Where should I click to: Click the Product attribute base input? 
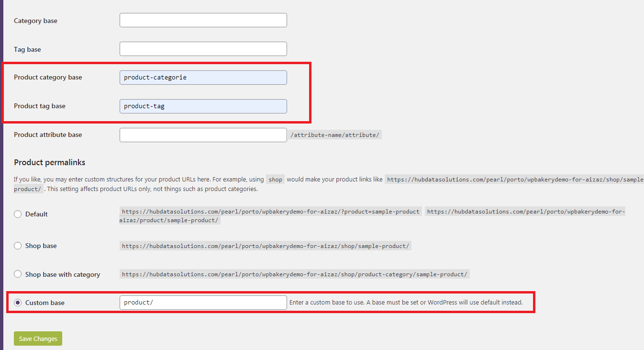click(203, 135)
